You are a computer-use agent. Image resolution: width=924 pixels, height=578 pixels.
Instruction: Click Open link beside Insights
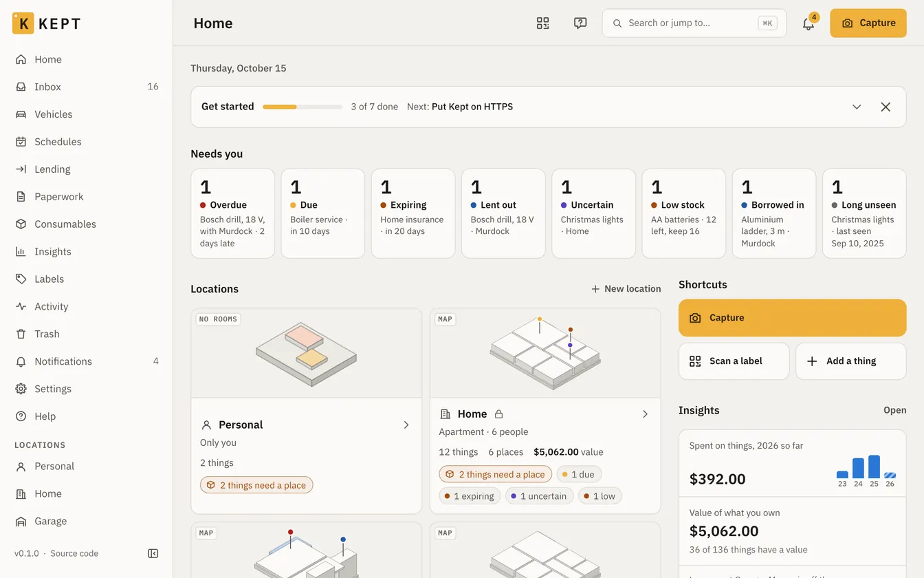click(895, 410)
